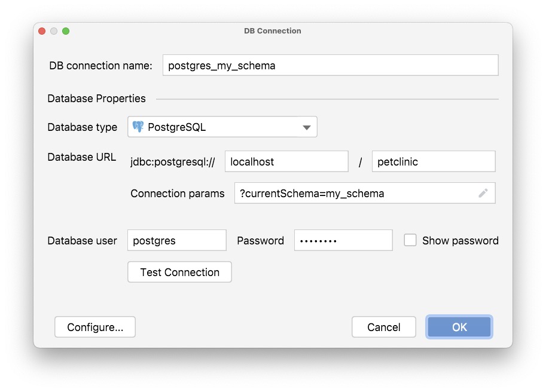Select the localhost hostname field
This screenshot has height=392, width=546.
(286, 161)
